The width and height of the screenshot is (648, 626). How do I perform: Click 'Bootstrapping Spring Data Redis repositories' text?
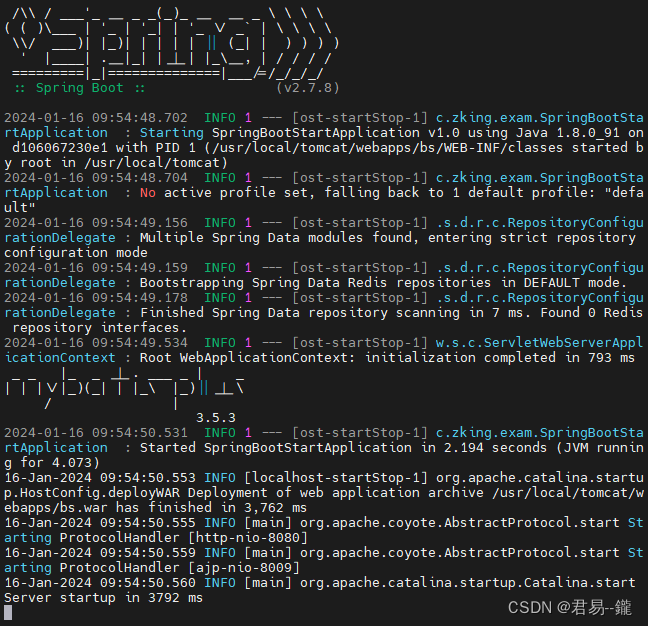point(315,283)
